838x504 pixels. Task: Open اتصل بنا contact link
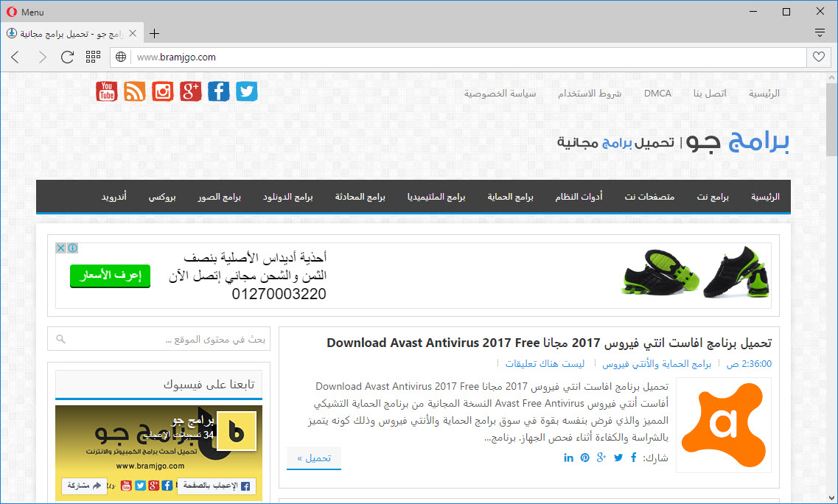point(710,94)
